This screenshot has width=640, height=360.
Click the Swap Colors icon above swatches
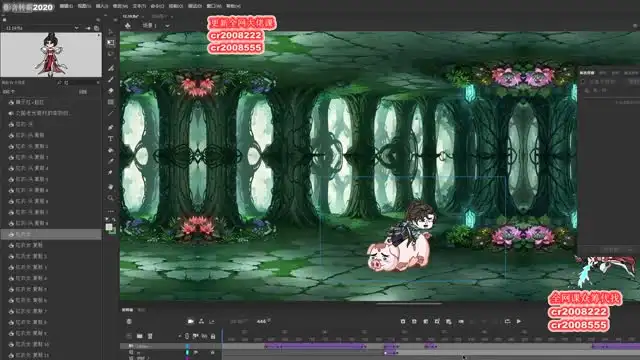[113, 219]
